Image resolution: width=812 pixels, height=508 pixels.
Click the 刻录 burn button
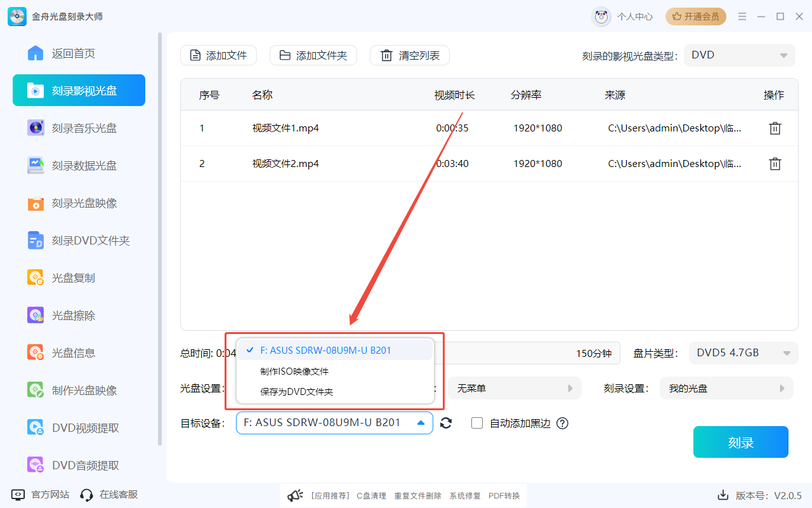click(740, 442)
